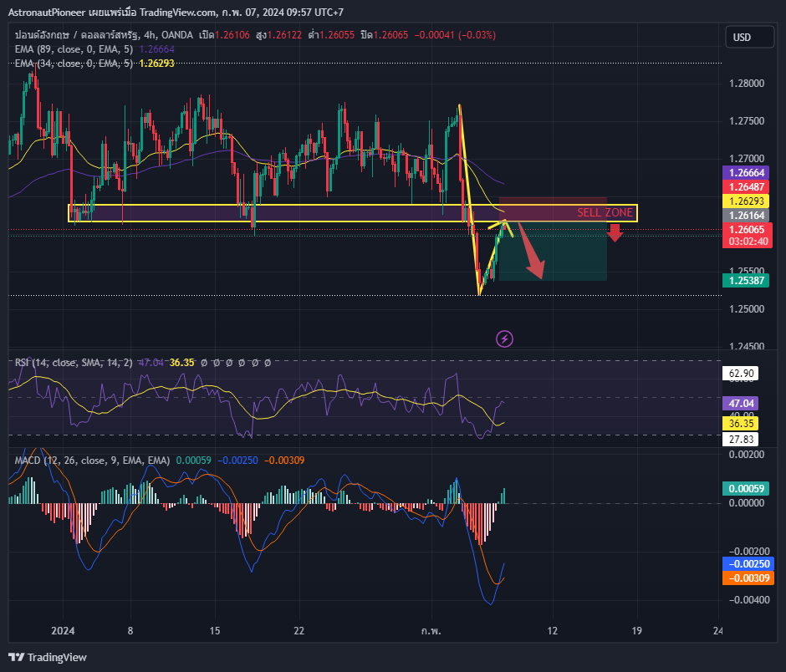Click the 1.26664 purple price label
786x672 pixels.
click(x=746, y=173)
